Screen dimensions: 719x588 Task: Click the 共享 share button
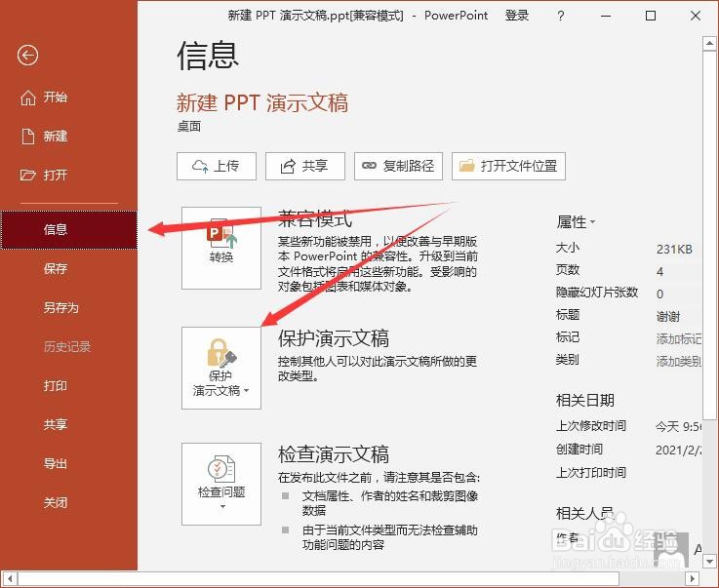305,166
